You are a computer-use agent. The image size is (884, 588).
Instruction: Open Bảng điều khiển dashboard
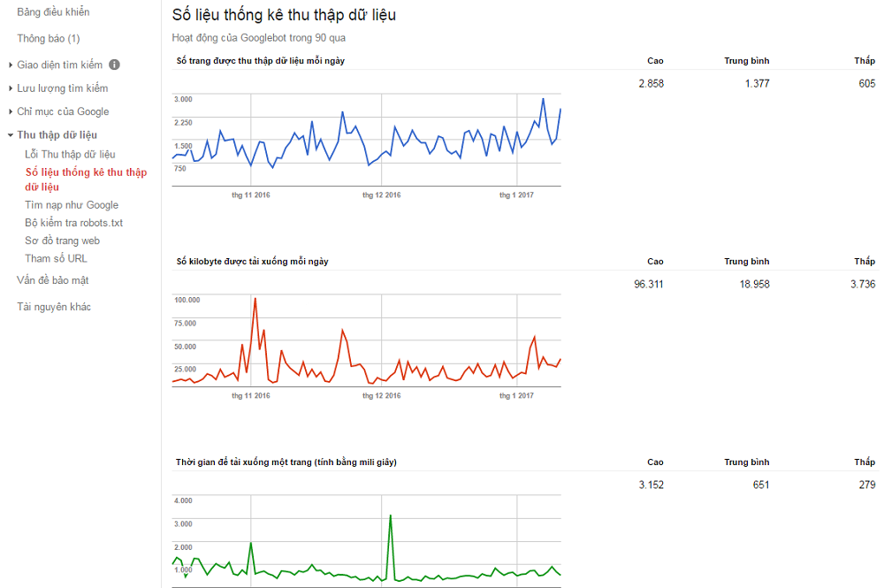(53, 12)
